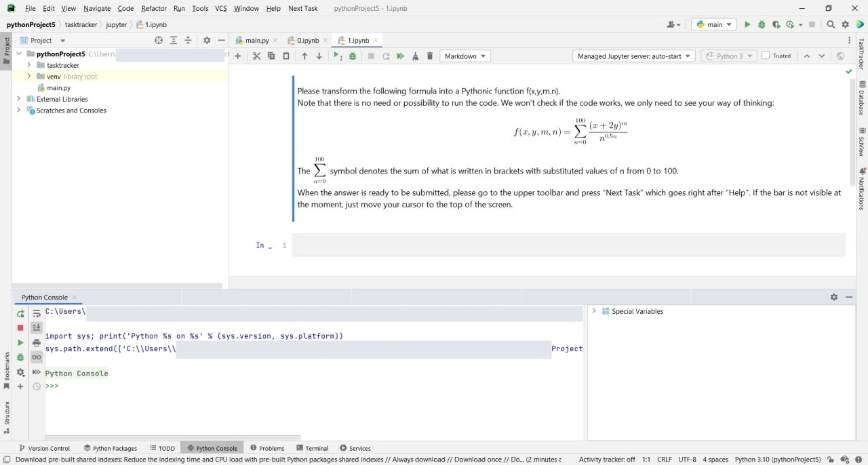Run the main configuration
Image resolution: width=868 pixels, height=465 pixels.
pyautogui.click(x=747, y=24)
